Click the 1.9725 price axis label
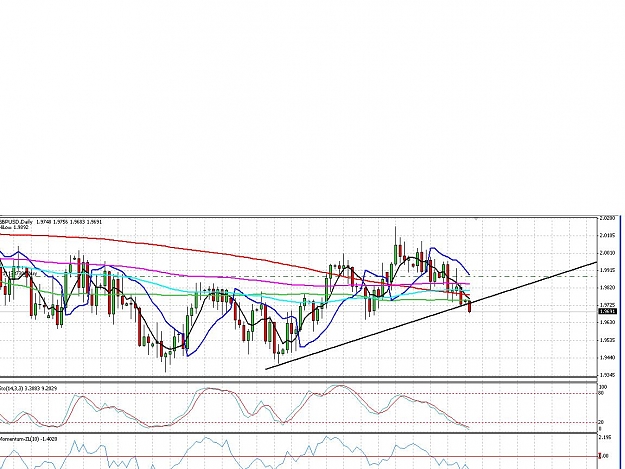This screenshot has width=625, height=469. click(607, 305)
